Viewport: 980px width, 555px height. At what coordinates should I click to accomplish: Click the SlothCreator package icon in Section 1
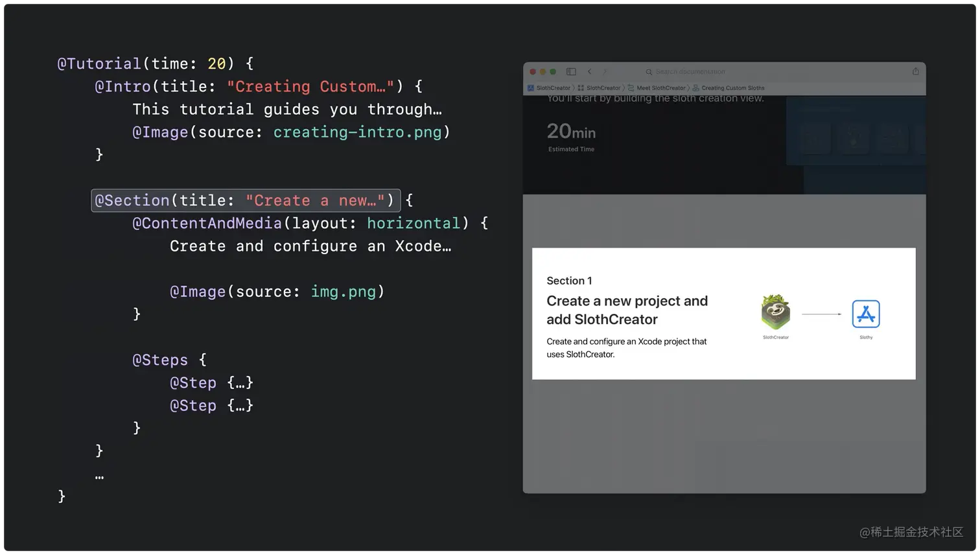[x=776, y=313]
